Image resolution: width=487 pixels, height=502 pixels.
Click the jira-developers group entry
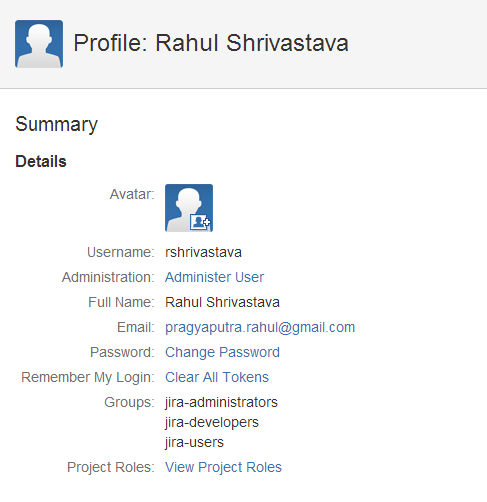(212, 422)
